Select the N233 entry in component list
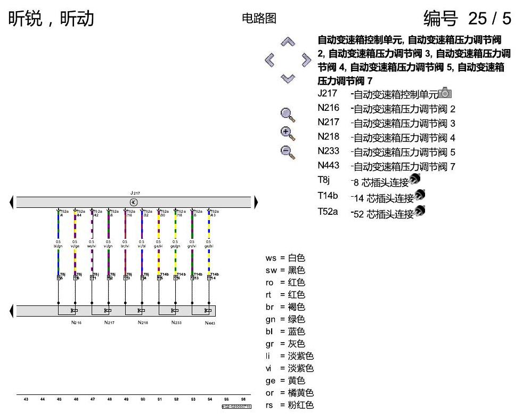This screenshot has height=420, width=522. [386, 151]
